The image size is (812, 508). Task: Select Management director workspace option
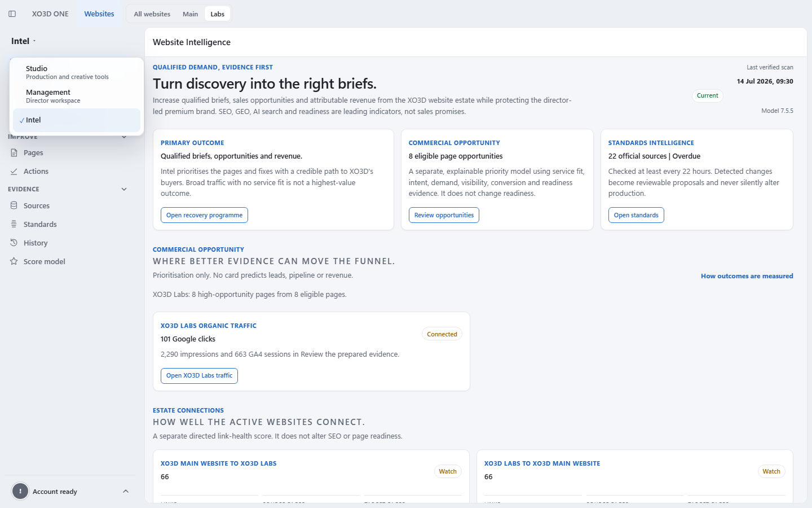[77, 97]
